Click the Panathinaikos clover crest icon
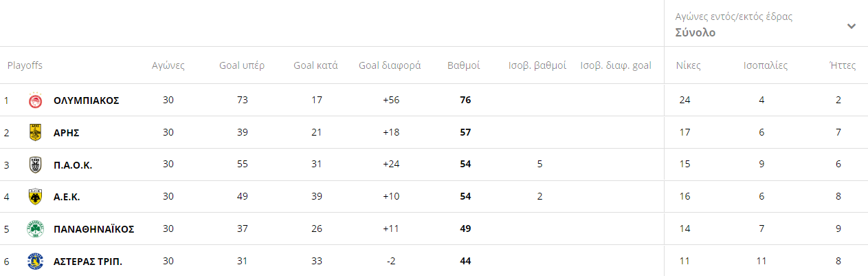The height and width of the screenshot is (276, 868). [35, 229]
